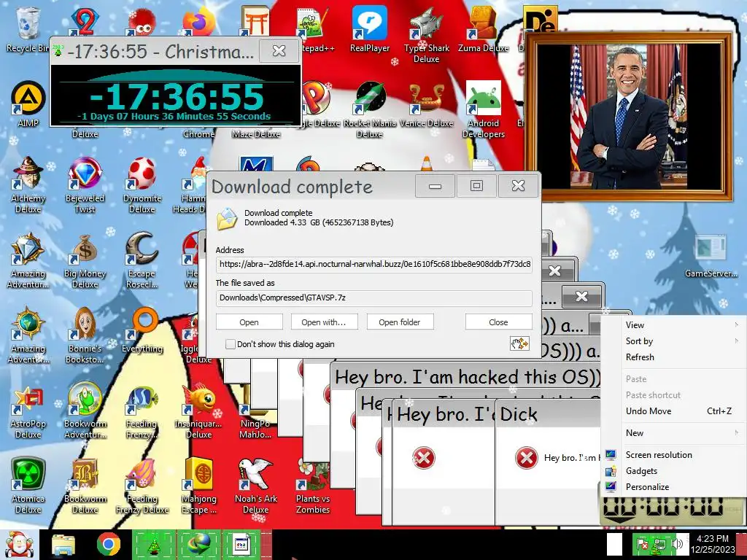Screen dimensions: 747x560
Task: Switch to Christmas countdown taskbar item
Action: (153, 545)
